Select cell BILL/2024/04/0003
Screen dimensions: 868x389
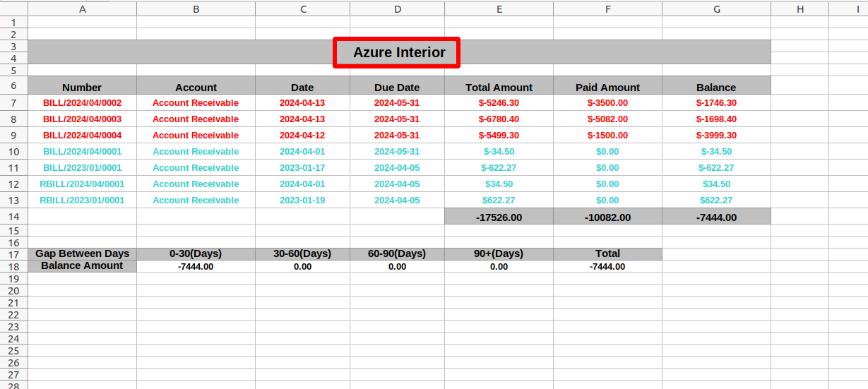pos(82,119)
